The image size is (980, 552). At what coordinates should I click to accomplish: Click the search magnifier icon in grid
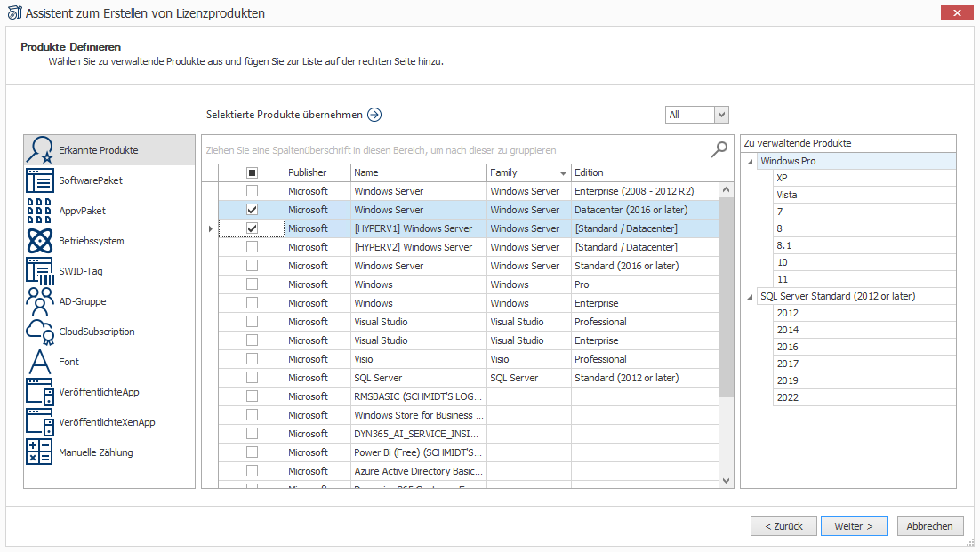click(x=719, y=149)
